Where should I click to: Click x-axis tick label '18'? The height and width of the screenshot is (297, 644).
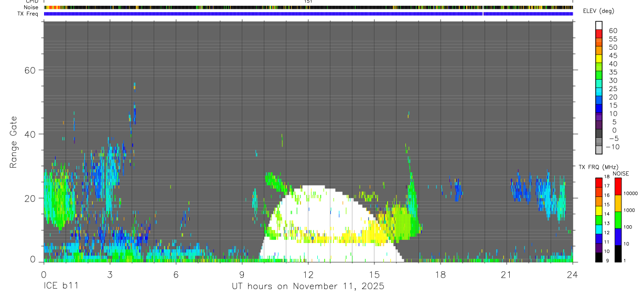click(441, 274)
